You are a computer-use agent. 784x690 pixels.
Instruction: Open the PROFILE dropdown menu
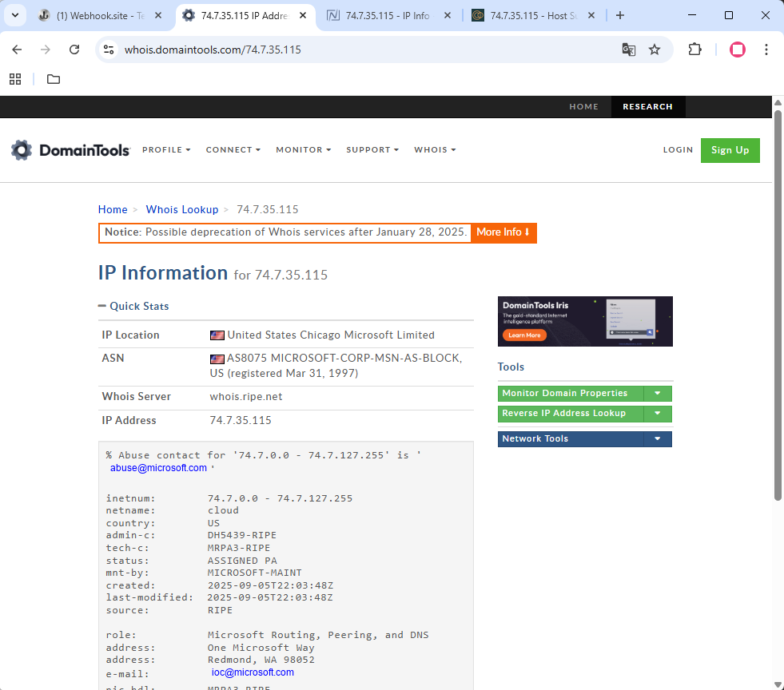[x=166, y=150]
